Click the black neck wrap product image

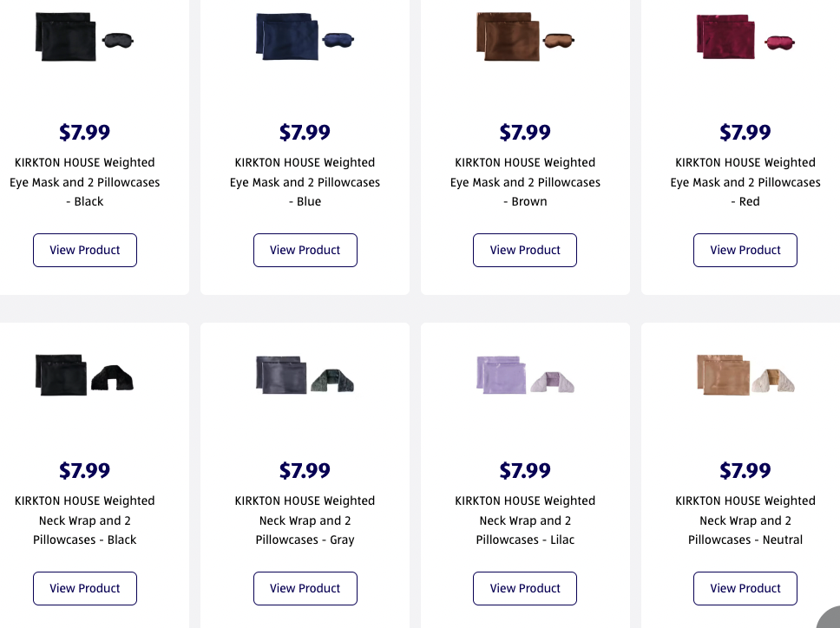(113, 376)
